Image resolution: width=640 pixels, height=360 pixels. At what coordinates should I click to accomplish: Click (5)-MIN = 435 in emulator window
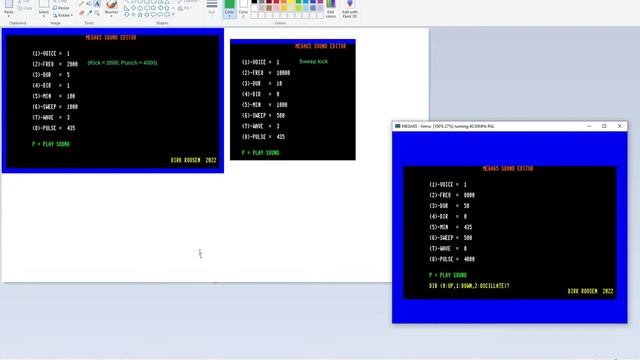pyautogui.click(x=451, y=227)
